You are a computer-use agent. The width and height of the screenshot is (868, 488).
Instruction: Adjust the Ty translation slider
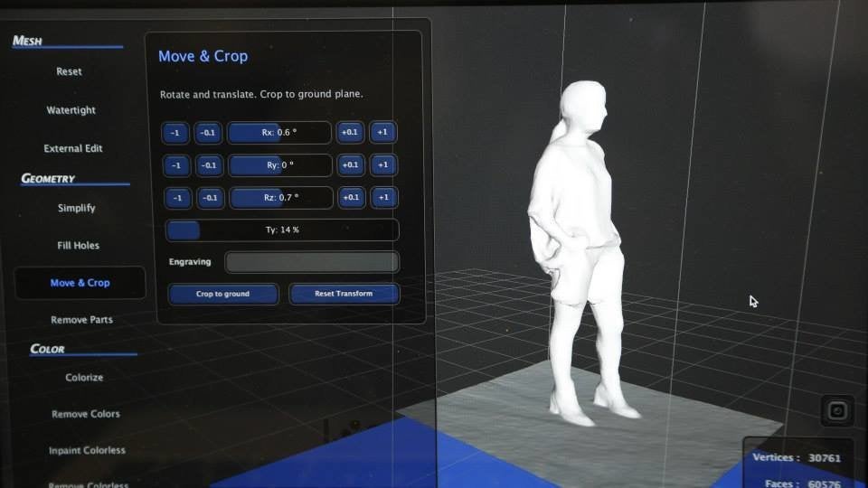[282, 230]
